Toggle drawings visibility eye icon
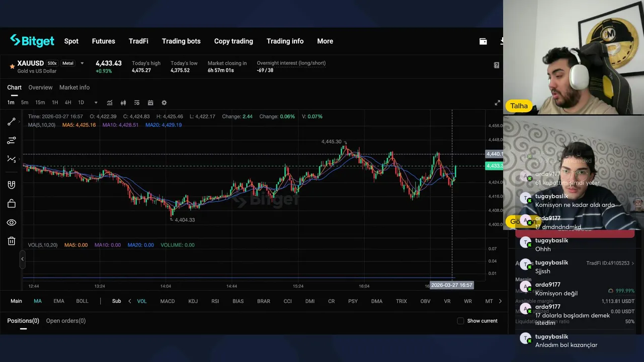 (12, 222)
